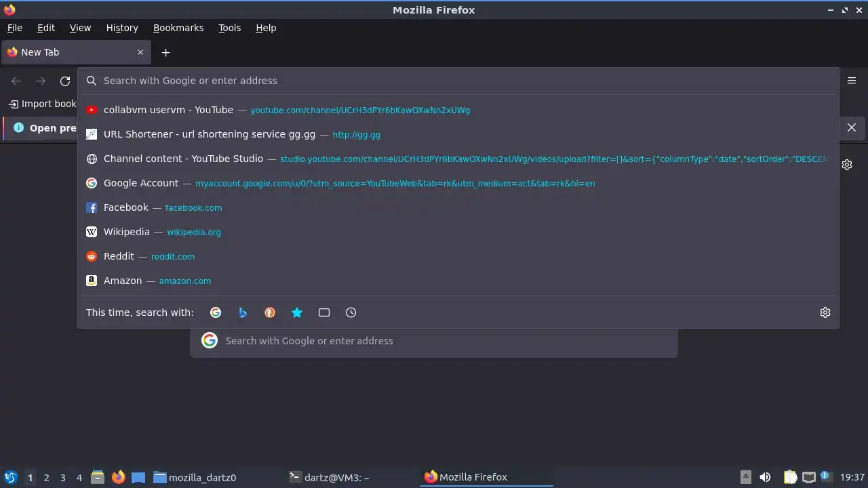The height and width of the screenshot is (488, 868).
Task: Launch Firefox from taskbar quicklaunch icon
Action: pyautogui.click(x=118, y=477)
